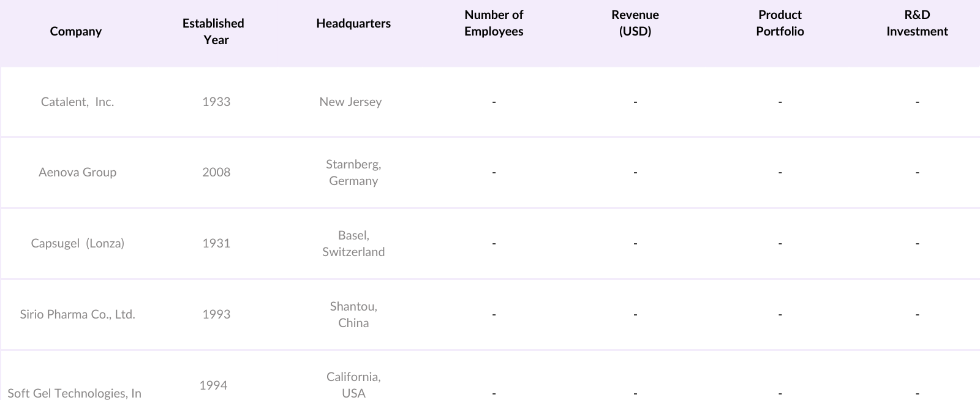Screen dimensions: 980x400
Task: Click the Number of Employees header
Action: coord(494,23)
